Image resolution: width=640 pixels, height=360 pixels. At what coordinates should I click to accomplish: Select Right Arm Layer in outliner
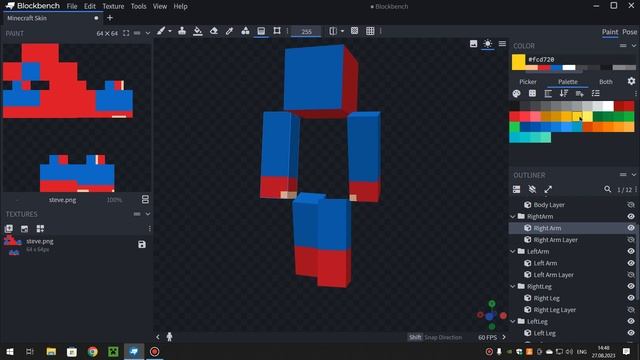click(x=555, y=240)
